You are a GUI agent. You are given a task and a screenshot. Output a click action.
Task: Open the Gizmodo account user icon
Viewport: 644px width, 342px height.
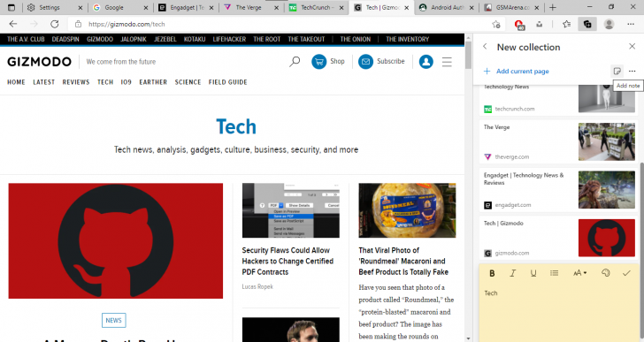pyautogui.click(x=425, y=62)
